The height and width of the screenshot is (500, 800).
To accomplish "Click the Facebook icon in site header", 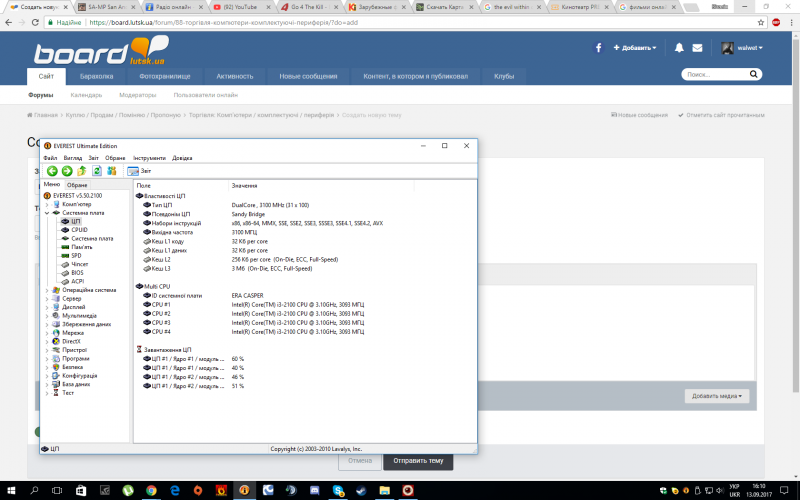I will tap(599, 48).
